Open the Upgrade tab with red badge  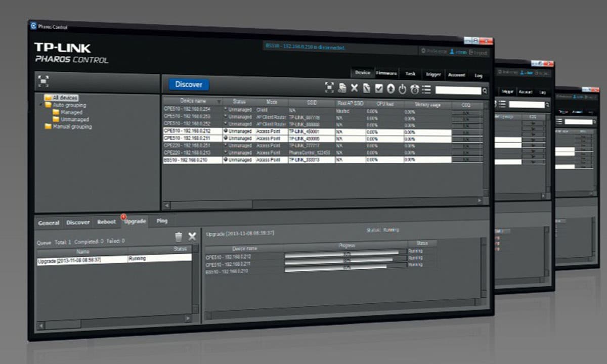click(135, 221)
